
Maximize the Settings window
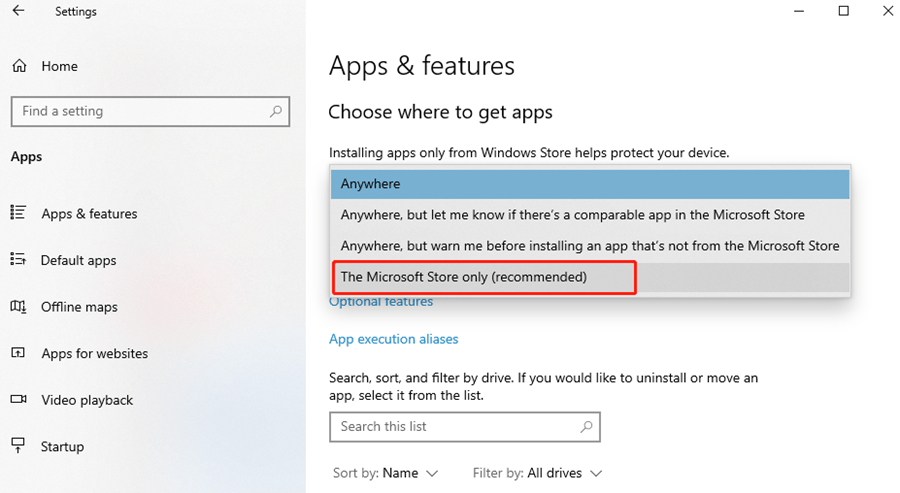click(843, 11)
